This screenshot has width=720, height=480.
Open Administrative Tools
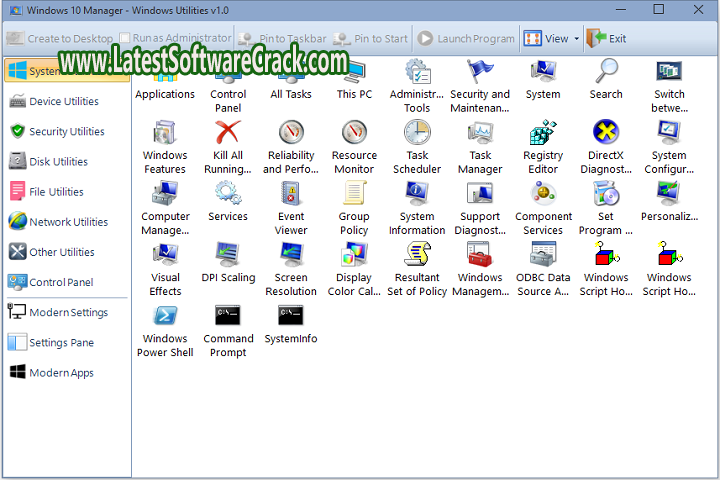(417, 86)
